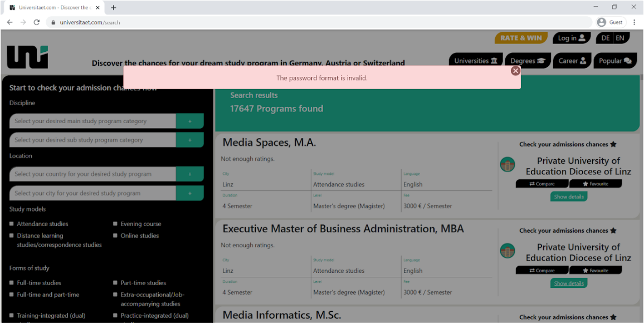This screenshot has height=323, width=644.
Task: Switch language to DE
Action: tap(606, 38)
